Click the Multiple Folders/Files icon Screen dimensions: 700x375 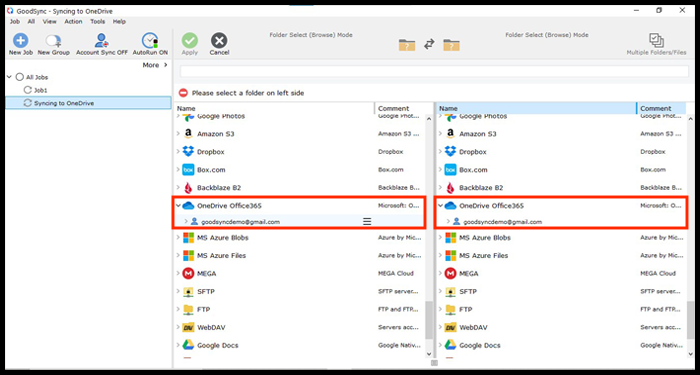click(x=656, y=41)
